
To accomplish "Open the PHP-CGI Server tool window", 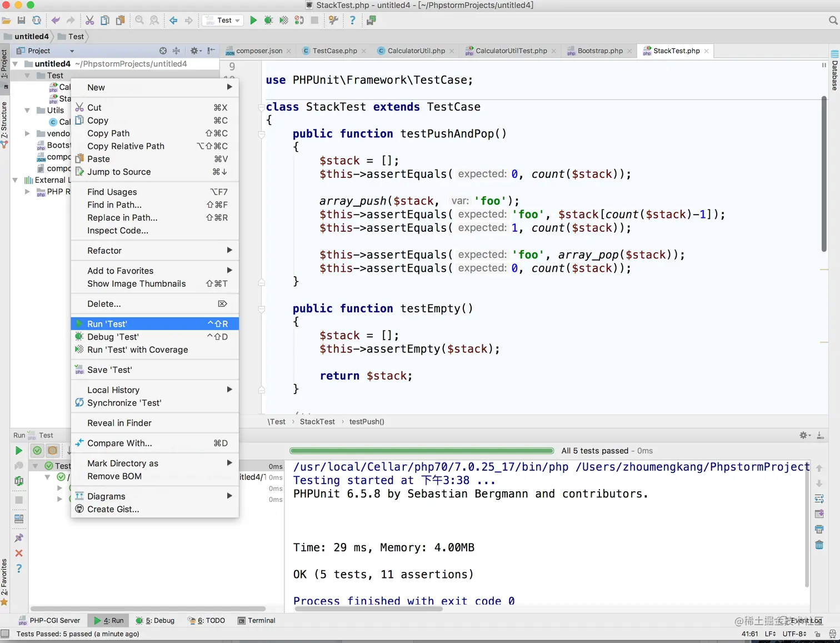I will pos(49,621).
